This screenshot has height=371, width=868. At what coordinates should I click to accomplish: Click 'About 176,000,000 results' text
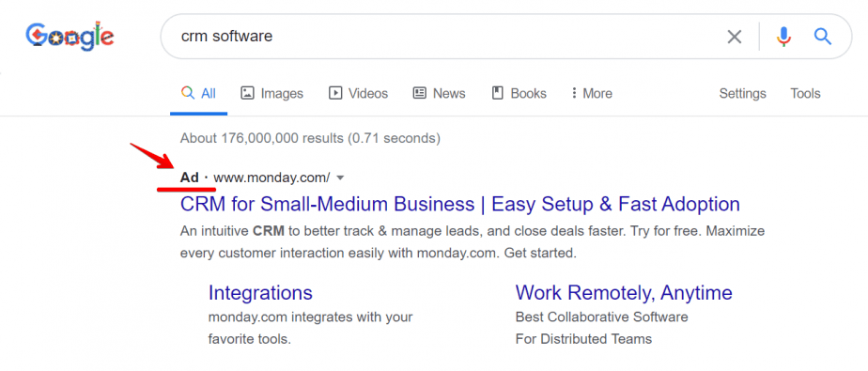coord(310,138)
